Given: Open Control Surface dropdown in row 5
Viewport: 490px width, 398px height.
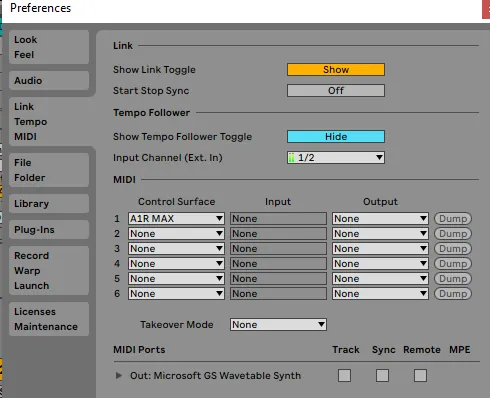Looking at the screenshot, I should tap(176, 278).
